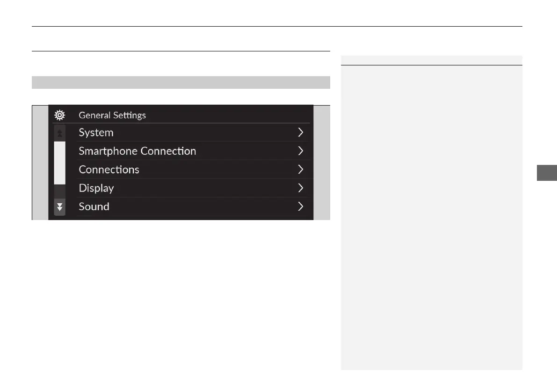Select the Sound settings label
The image size is (557, 392).
pyautogui.click(x=94, y=206)
